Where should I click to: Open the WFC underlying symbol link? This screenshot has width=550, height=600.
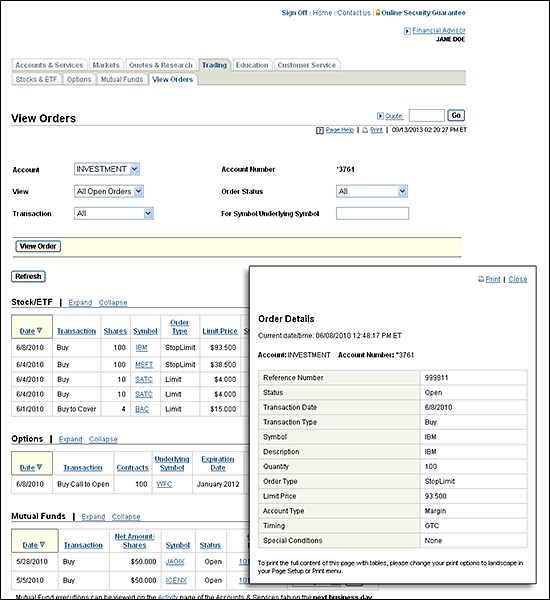[164, 484]
